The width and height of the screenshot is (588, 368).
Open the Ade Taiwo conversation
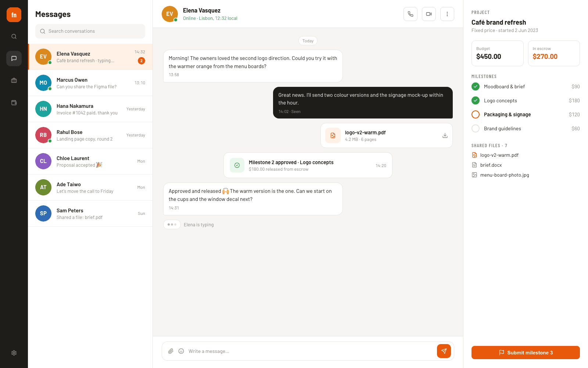pyautogui.click(x=90, y=187)
